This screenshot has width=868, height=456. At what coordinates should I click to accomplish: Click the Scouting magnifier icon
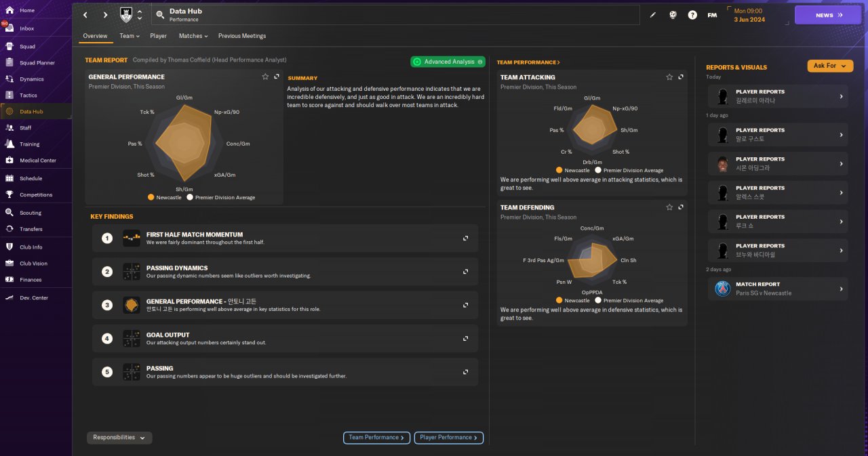tap(9, 213)
